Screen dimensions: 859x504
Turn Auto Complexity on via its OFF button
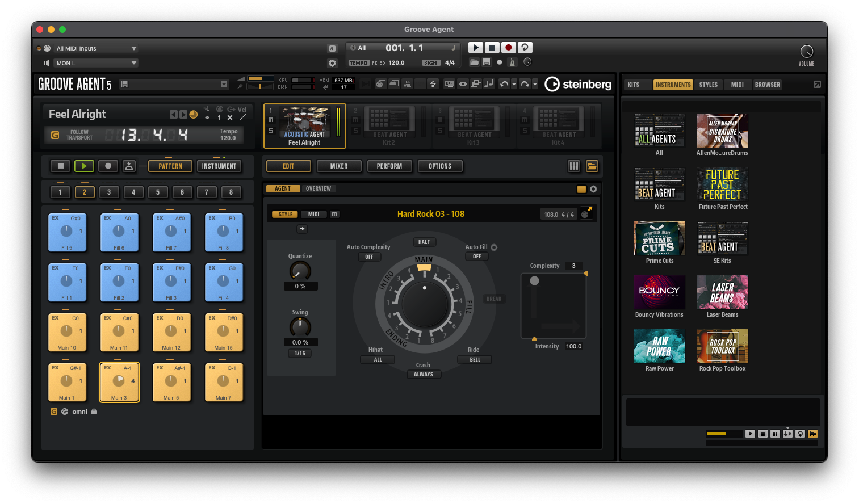pos(369,257)
